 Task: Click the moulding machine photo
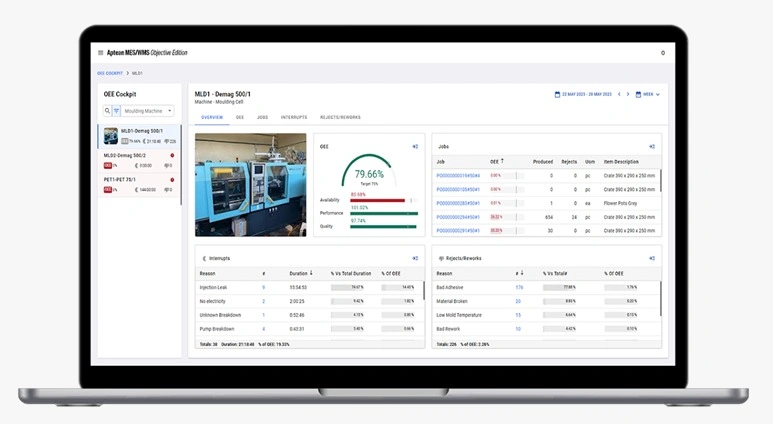250,185
